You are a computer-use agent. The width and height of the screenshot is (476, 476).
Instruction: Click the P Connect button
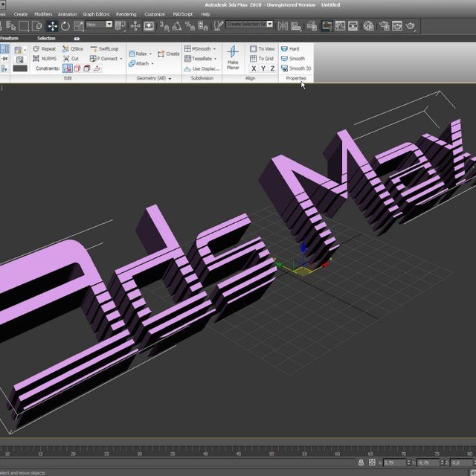104,59
